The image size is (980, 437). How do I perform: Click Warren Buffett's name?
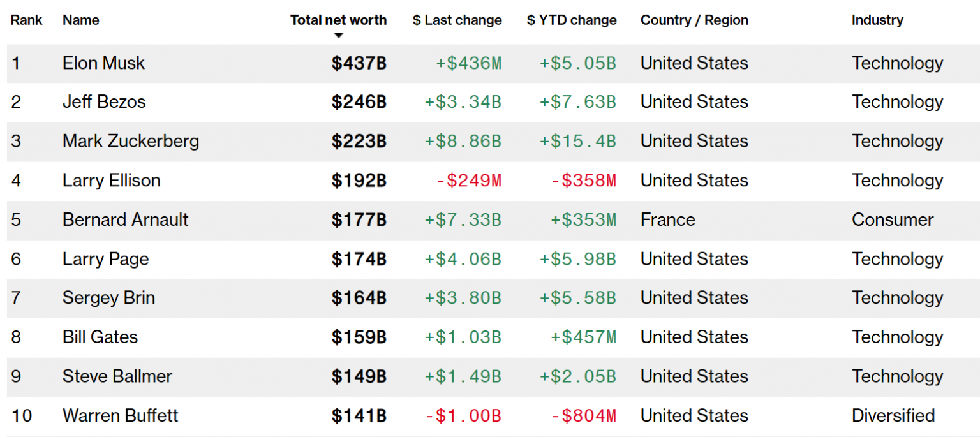point(121,416)
